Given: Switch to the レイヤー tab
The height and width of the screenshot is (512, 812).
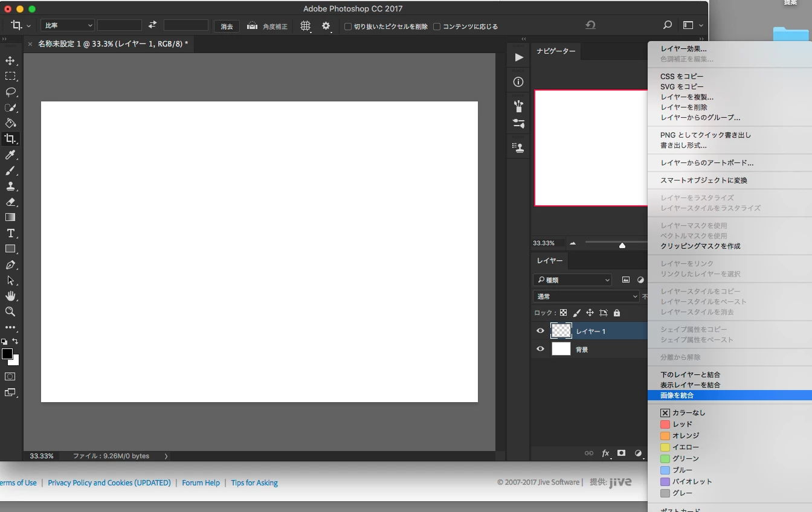Looking at the screenshot, I should (x=550, y=260).
